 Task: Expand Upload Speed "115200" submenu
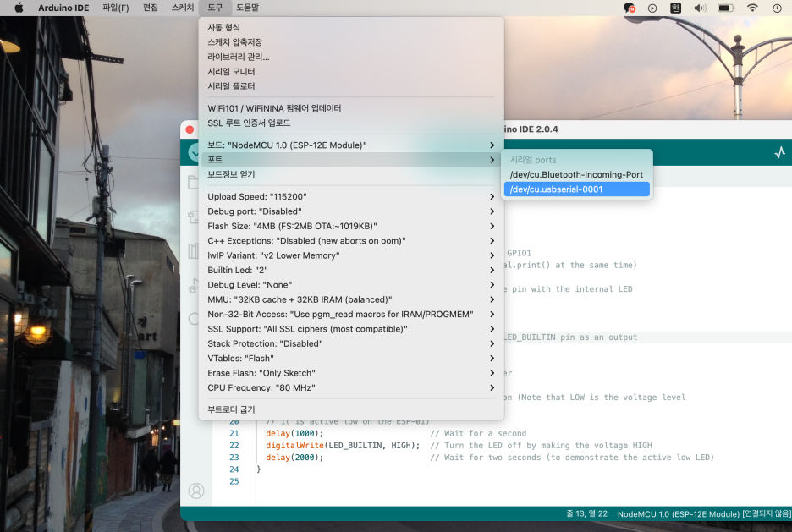[x=351, y=196]
